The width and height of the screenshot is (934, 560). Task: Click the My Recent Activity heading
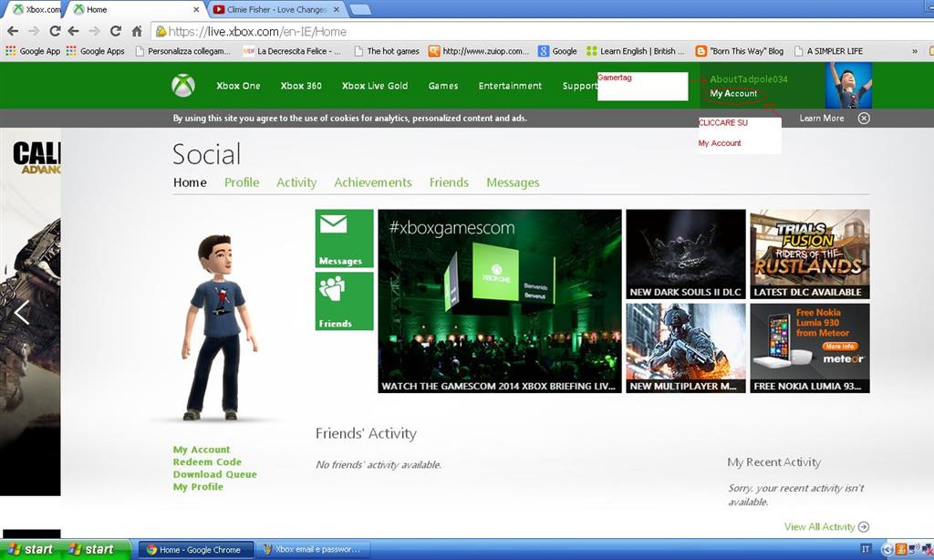coord(773,462)
